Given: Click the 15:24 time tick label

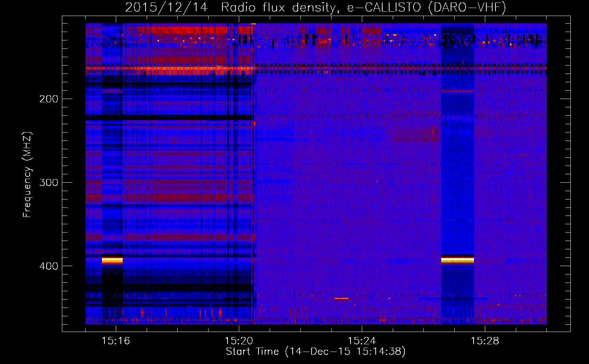Looking at the screenshot, I should [x=362, y=341].
